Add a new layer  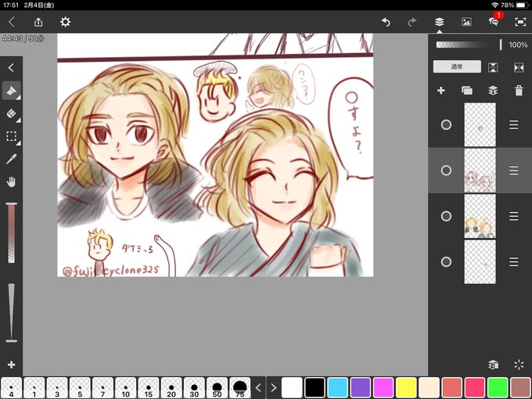pos(440,91)
